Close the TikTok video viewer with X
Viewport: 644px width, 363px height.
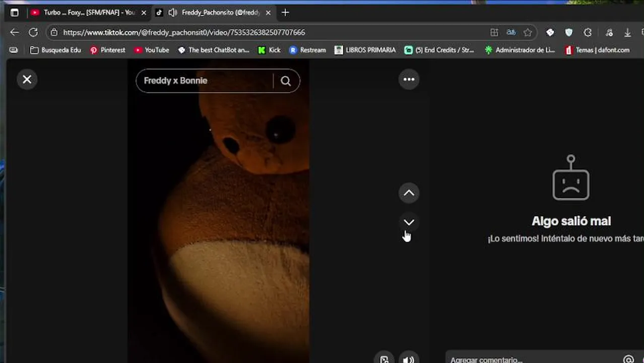pyautogui.click(x=27, y=80)
